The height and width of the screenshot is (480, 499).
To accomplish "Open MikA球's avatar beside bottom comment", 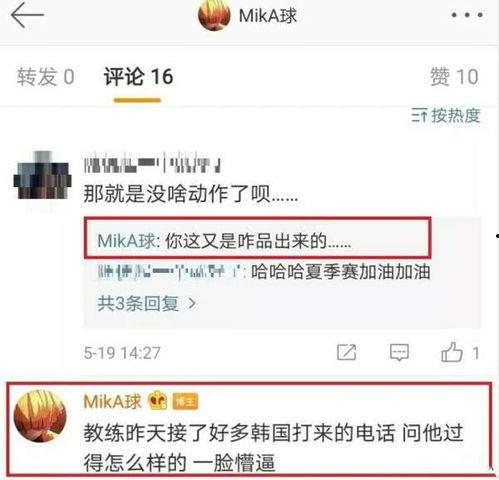I will tap(40, 416).
